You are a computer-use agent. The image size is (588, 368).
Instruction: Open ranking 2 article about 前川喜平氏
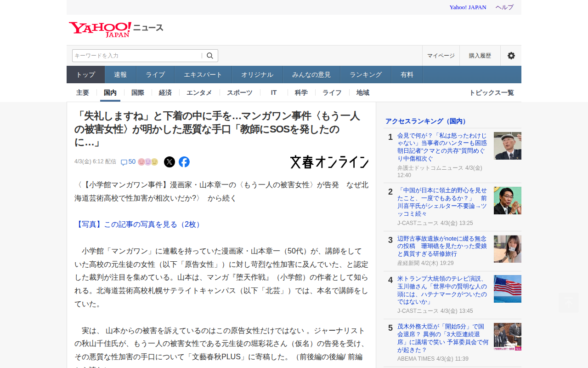(x=443, y=202)
